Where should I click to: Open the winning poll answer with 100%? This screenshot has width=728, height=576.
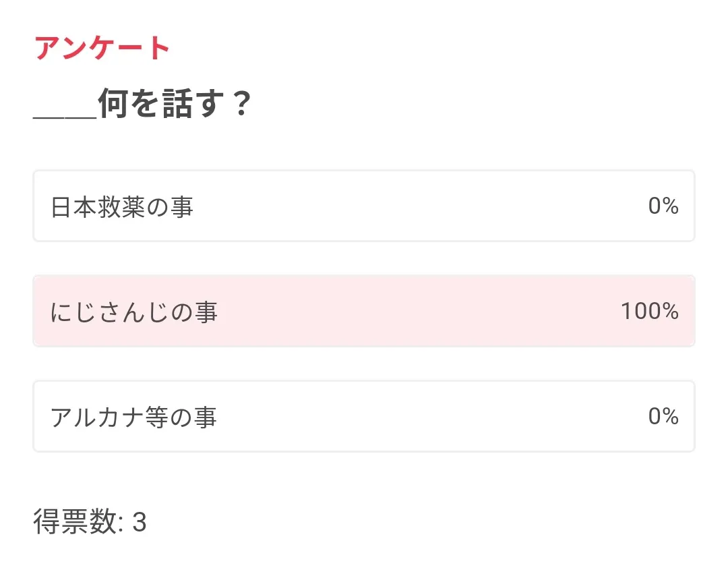(363, 311)
